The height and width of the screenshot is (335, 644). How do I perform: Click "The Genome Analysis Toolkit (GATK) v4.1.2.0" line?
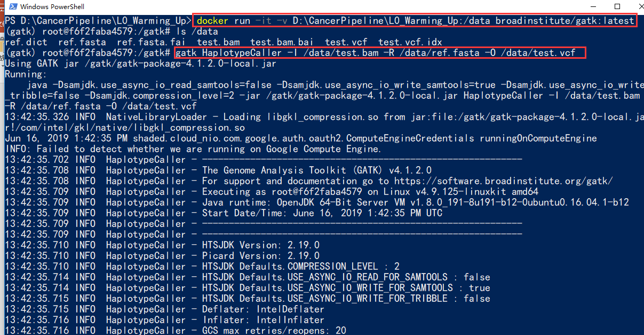pyautogui.click(x=317, y=170)
